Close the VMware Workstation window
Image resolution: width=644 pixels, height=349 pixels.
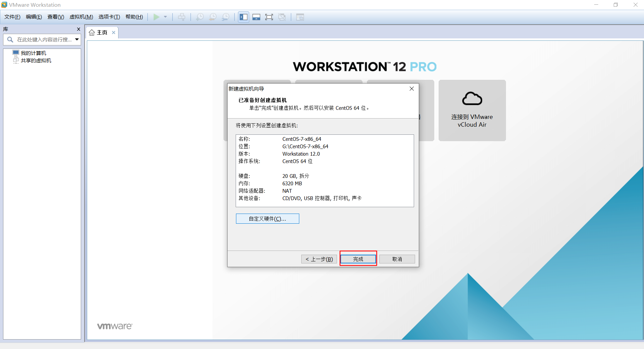pos(636,5)
